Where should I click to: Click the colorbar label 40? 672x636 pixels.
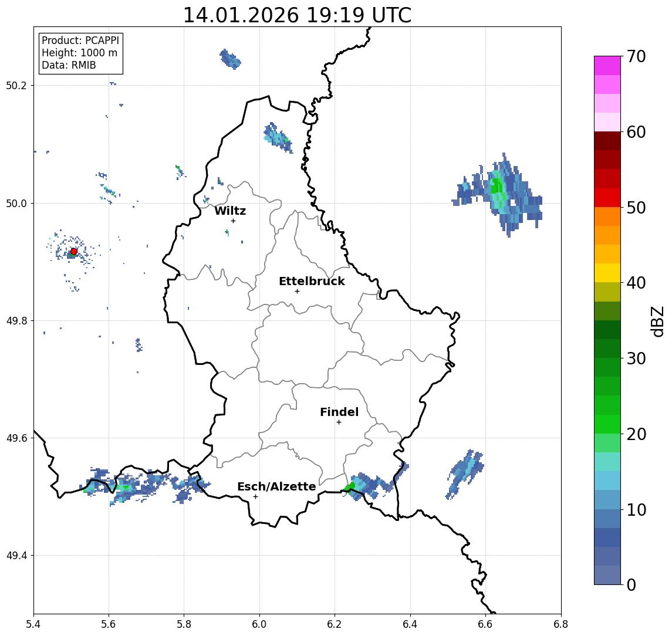point(636,283)
